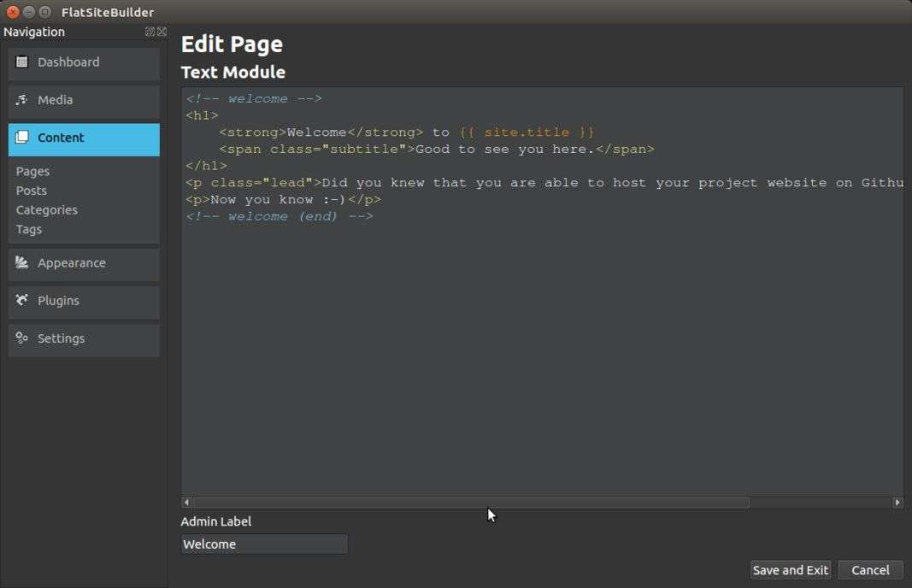912x588 pixels.
Task: Click the Appearance brush icon
Action: pos(22,263)
